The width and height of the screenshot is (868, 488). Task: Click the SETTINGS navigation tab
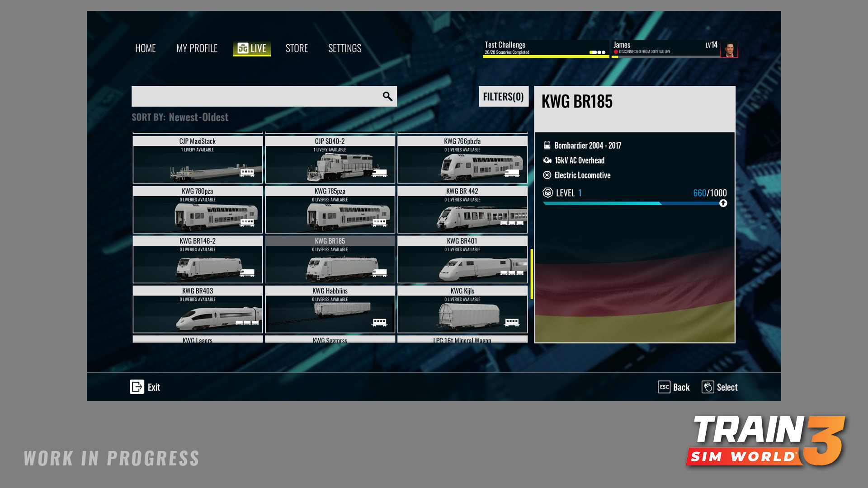click(x=344, y=47)
